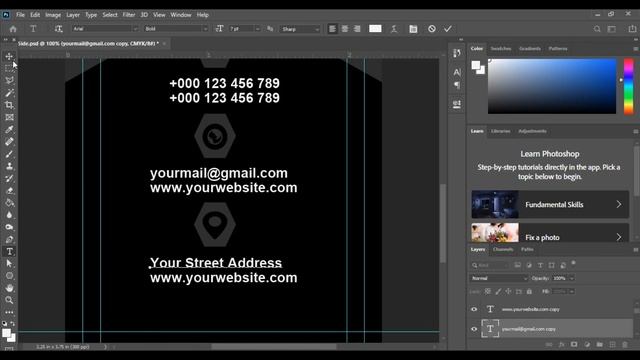Toggle lock transparent pixels
This screenshot has height=360, width=640.
click(488, 291)
